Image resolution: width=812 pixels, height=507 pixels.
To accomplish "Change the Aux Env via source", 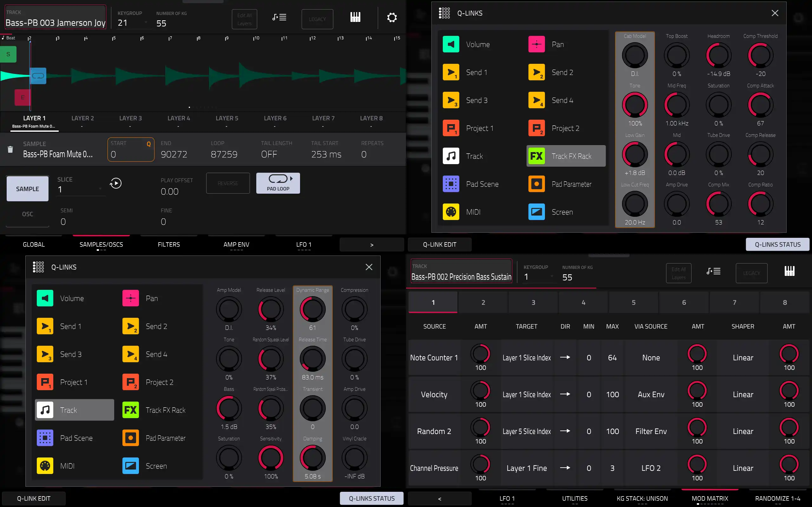I will pos(651,394).
